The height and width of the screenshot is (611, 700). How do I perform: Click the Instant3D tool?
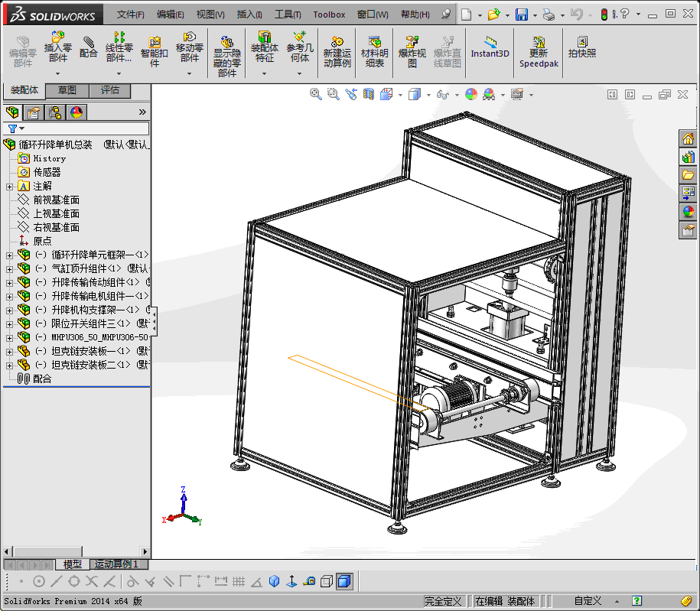(490, 47)
